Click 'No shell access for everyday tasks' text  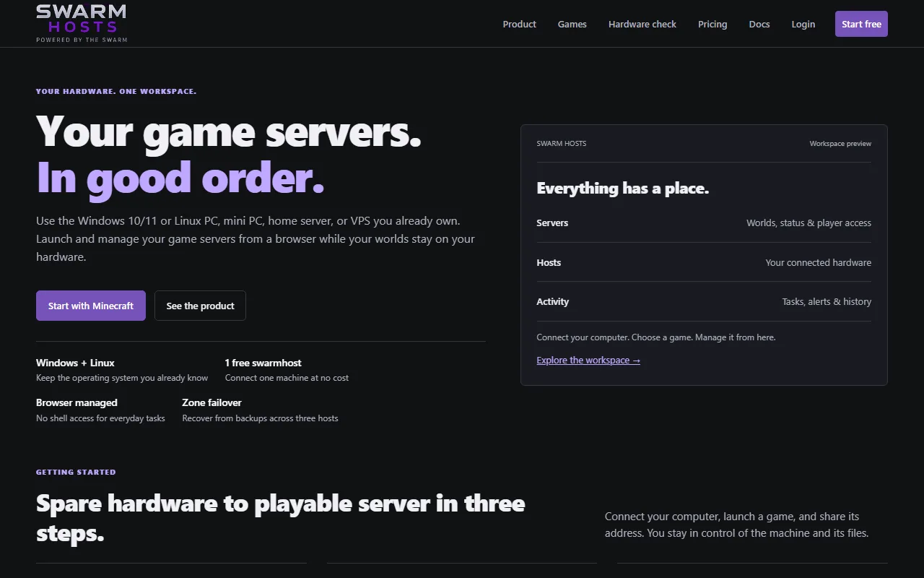[100, 418]
